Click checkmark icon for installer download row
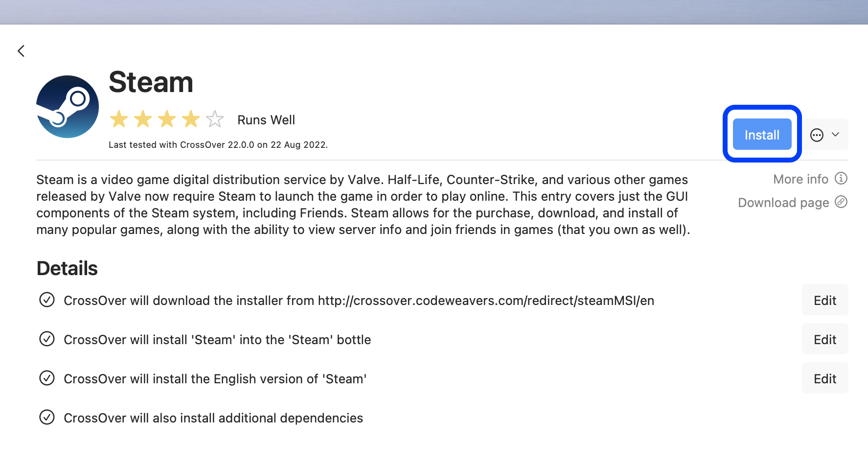The height and width of the screenshot is (467, 868). (x=47, y=300)
